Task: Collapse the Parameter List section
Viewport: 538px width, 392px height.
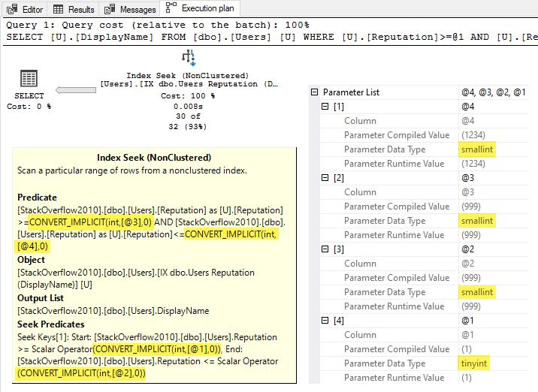Action: coord(314,92)
